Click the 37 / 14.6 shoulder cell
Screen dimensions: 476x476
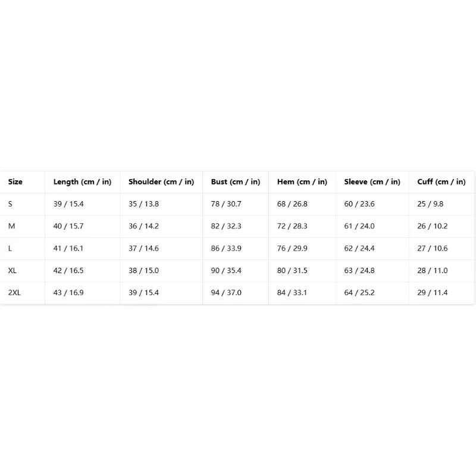[x=143, y=248]
